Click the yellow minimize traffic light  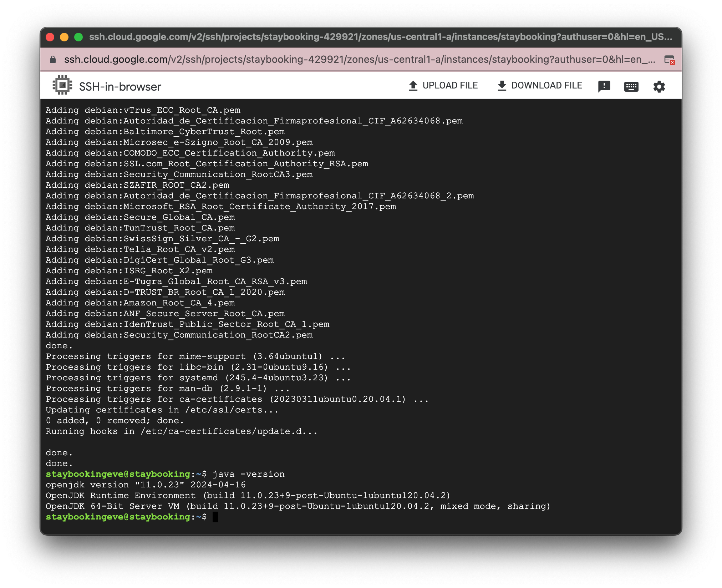point(63,36)
